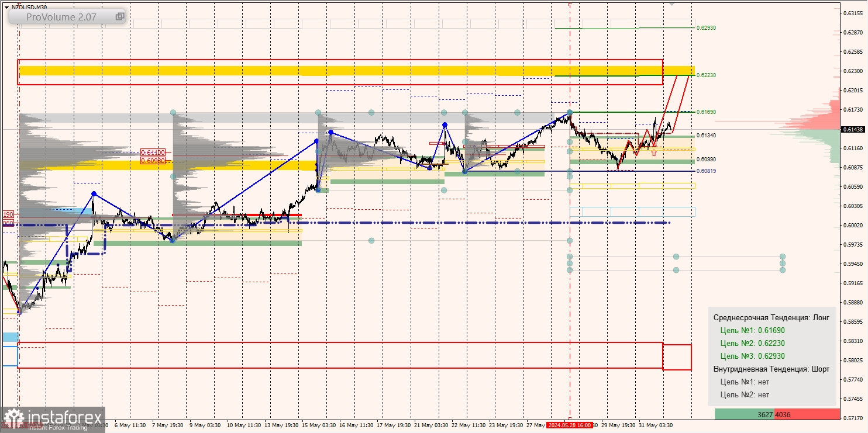The height and width of the screenshot is (433, 868).
Task: Click the '10 May 11:30' time axis label
Action: click(x=245, y=425)
